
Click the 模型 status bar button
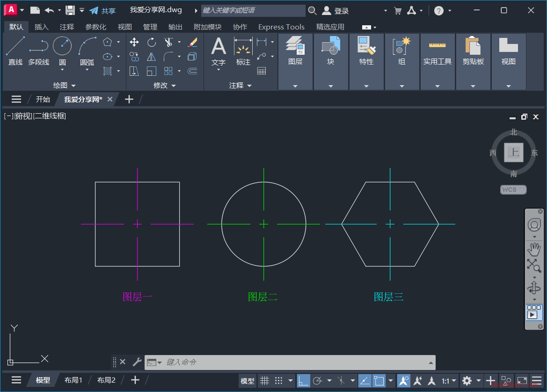[x=248, y=381]
